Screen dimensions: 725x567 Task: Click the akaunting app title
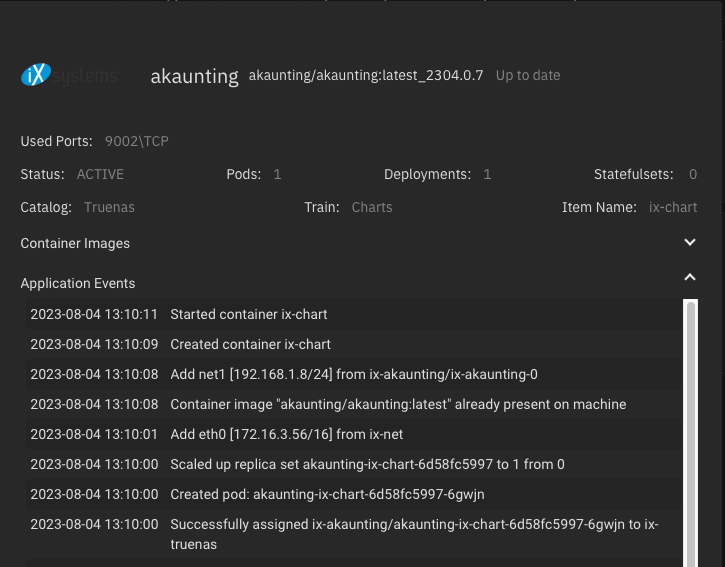(x=194, y=76)
